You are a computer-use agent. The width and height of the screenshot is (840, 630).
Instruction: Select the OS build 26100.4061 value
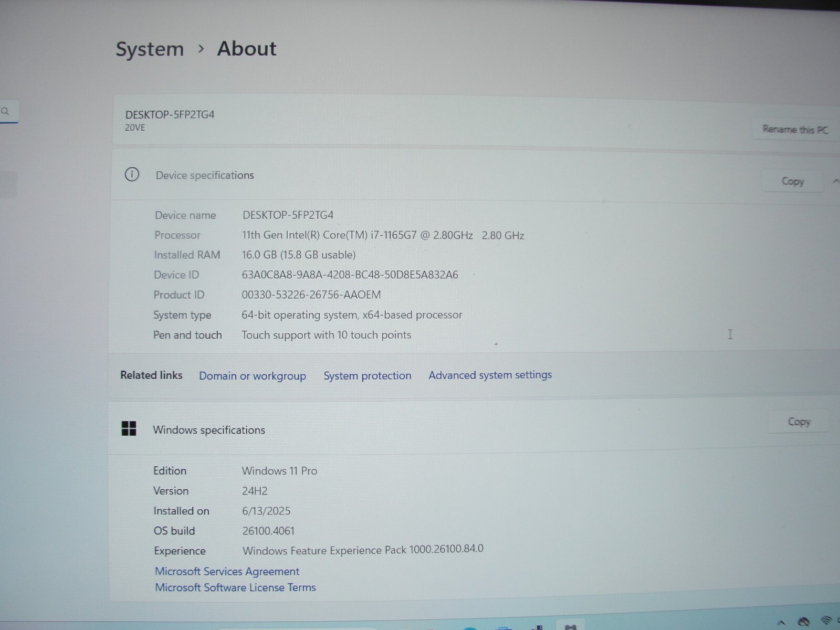268,531
